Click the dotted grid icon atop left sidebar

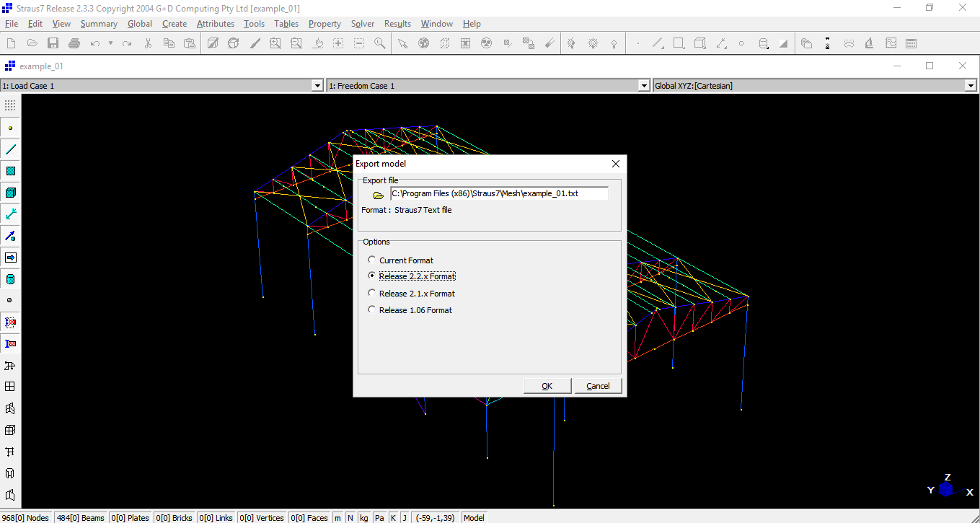point(10,105)
